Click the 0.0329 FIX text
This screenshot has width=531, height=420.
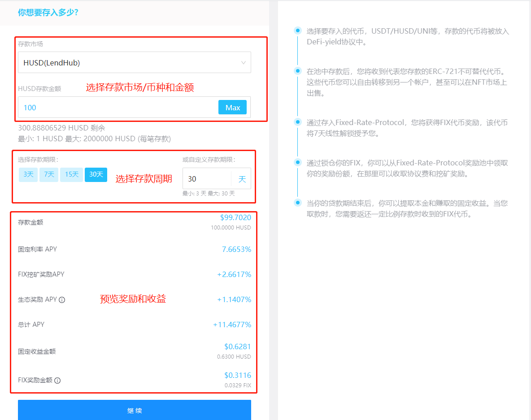point(238,385)
